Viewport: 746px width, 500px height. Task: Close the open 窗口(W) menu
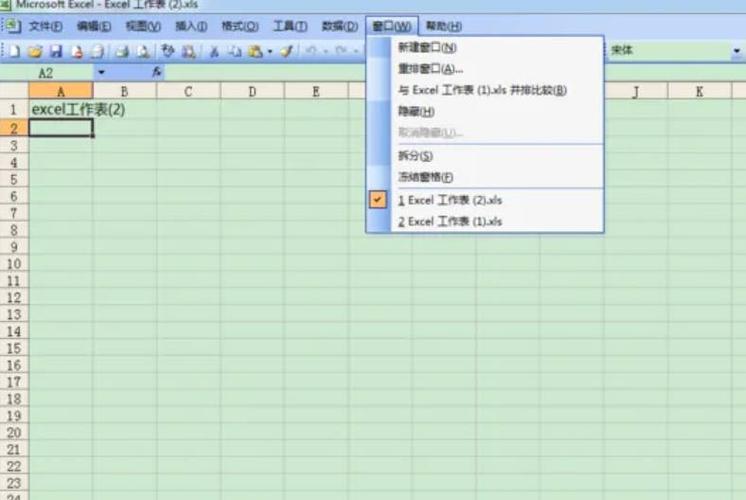coord(392,26)
